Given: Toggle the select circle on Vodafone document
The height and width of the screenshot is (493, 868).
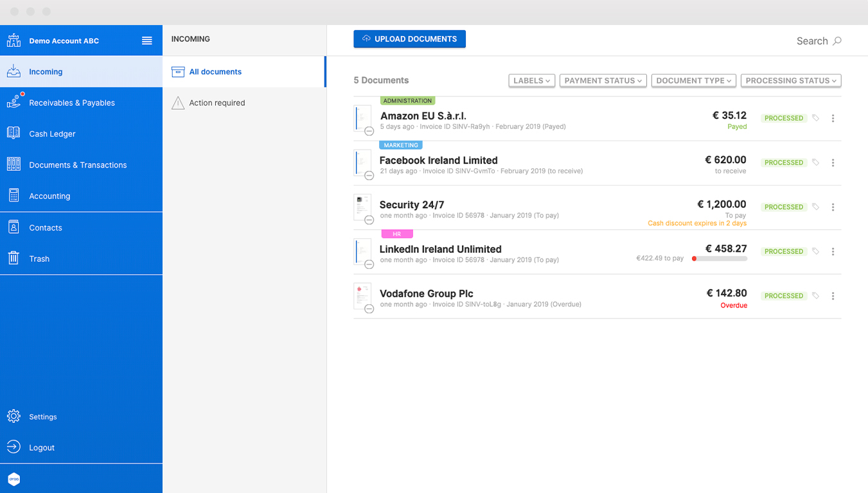Looking at the screenshot, I should (369, 309).
